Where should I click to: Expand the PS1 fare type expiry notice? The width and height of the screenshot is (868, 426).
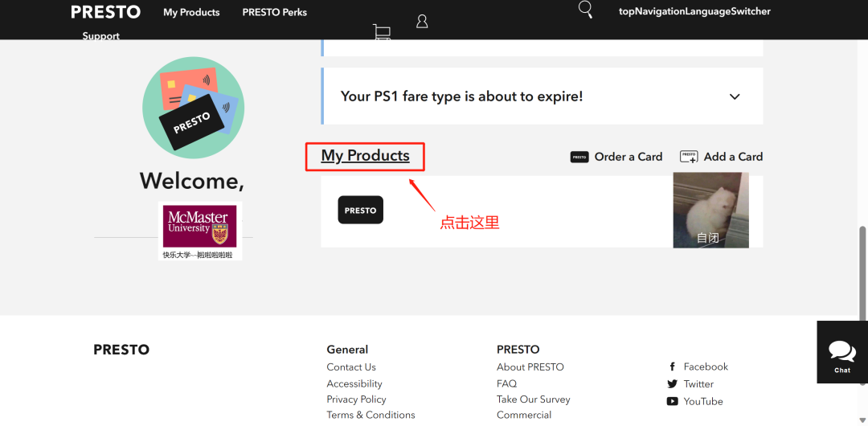[734, 96]
